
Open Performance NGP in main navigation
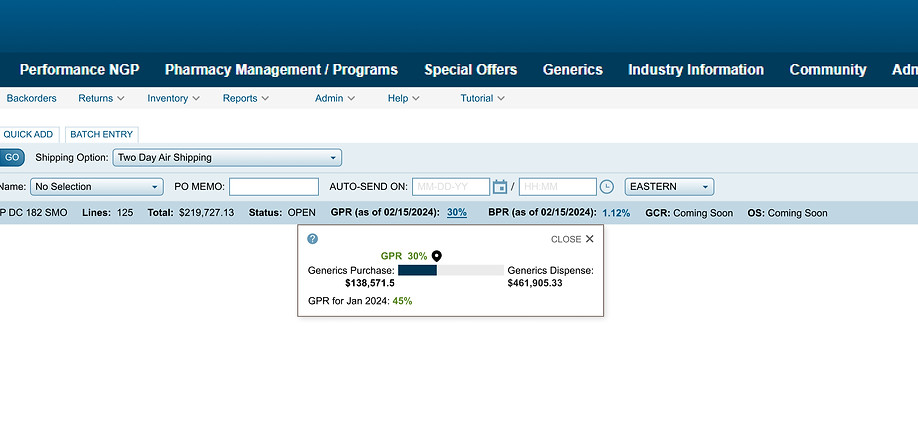click(x=80, y=70)
